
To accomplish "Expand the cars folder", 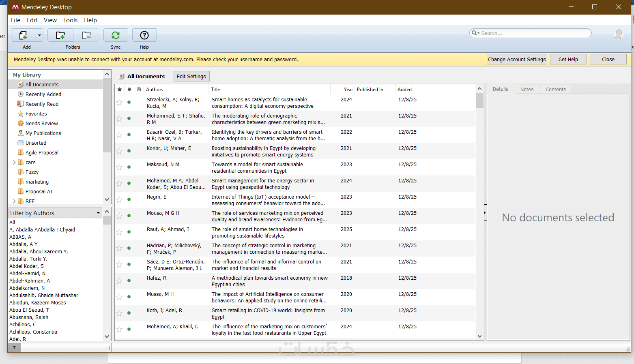I will [x=14, y=162].
